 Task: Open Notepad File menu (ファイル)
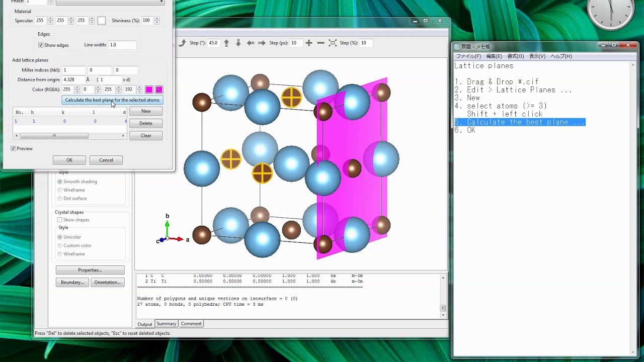coord(468,56)
